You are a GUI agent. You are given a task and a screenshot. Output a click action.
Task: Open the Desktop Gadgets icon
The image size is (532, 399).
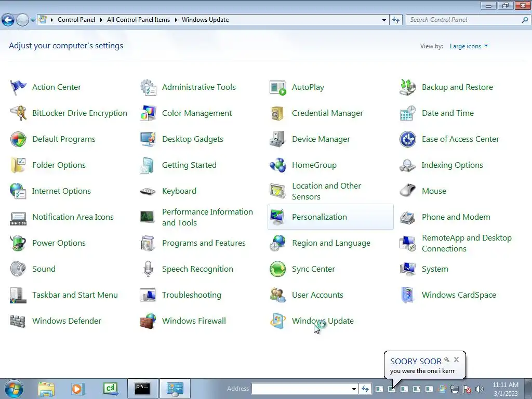point(148,139)
